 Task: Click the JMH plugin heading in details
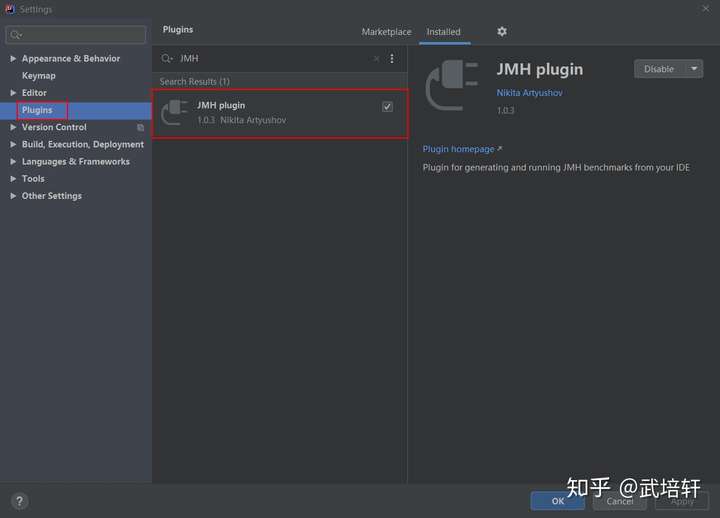[540, 69]
